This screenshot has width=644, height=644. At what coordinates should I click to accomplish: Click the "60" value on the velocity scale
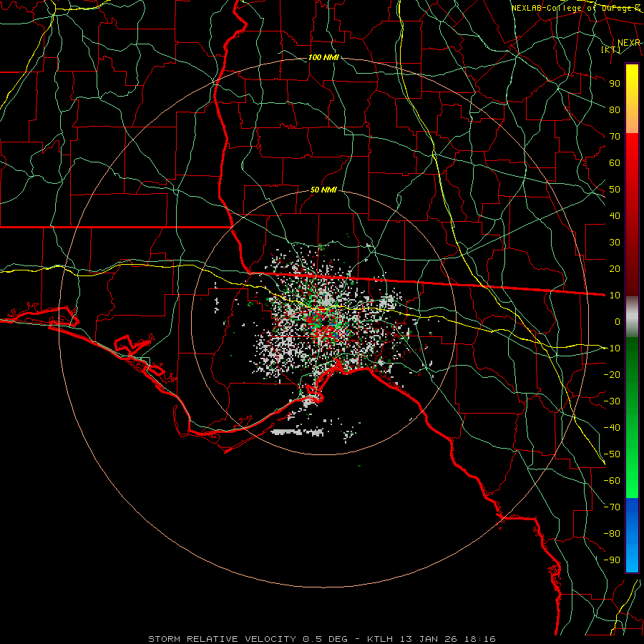pyautogui.click(x=615, y=162)
